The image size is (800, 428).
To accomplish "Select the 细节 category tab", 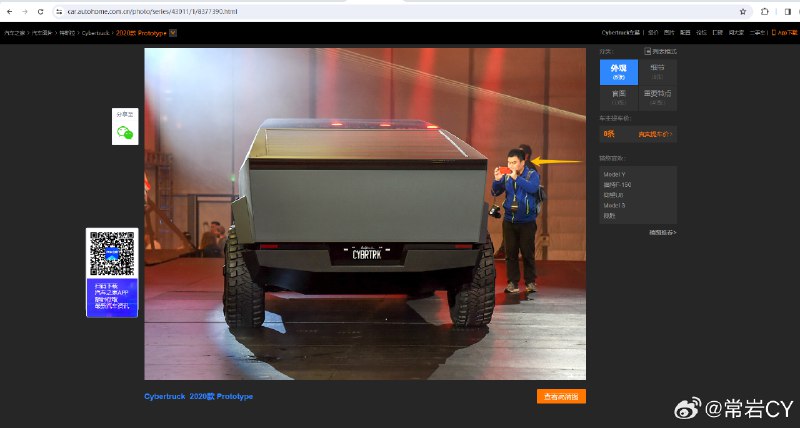I will click(658, 72).
